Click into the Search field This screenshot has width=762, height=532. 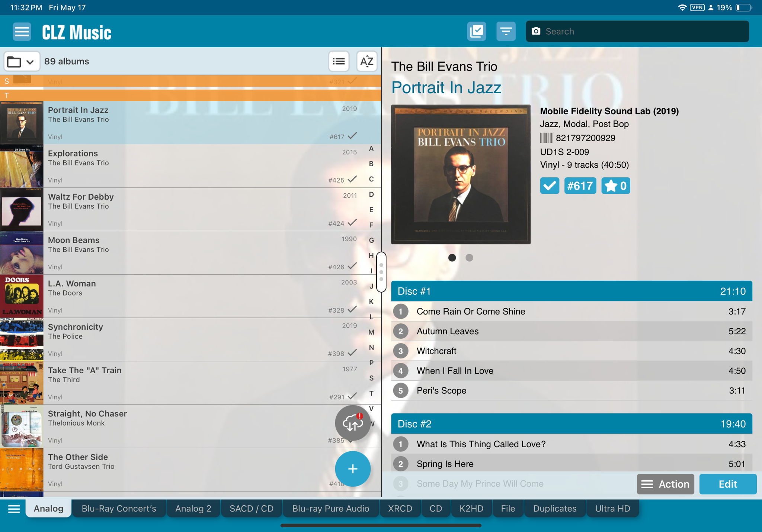pos(637,31)
